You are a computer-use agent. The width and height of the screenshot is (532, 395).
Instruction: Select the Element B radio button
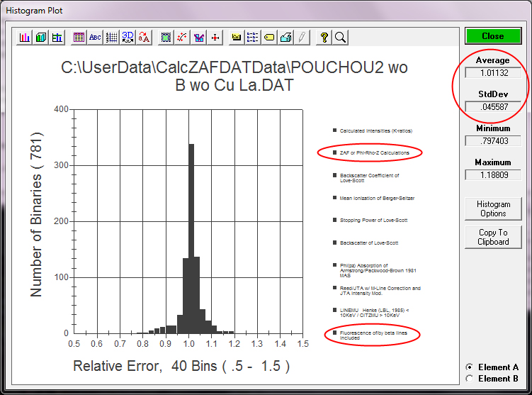[x=469, y=379]
